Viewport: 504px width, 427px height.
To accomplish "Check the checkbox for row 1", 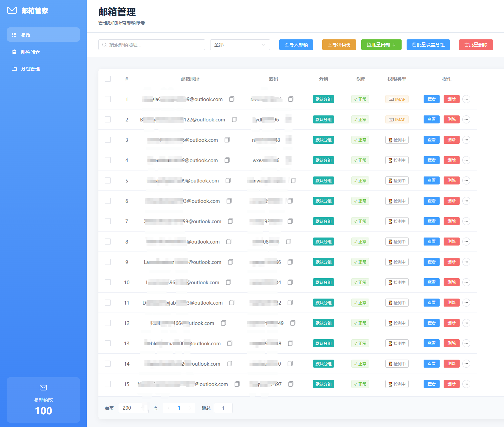I will coord(108,99).
